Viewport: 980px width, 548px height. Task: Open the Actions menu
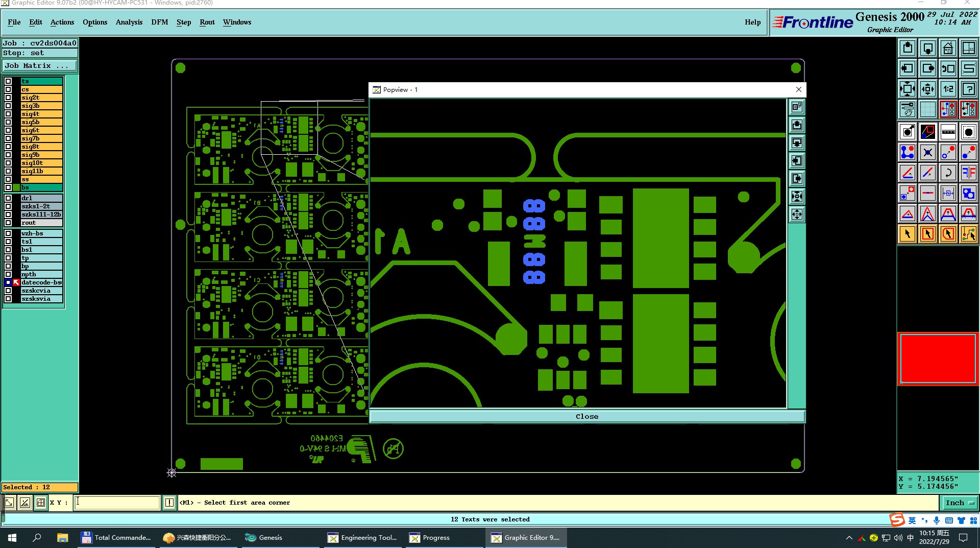coord(62,22)
